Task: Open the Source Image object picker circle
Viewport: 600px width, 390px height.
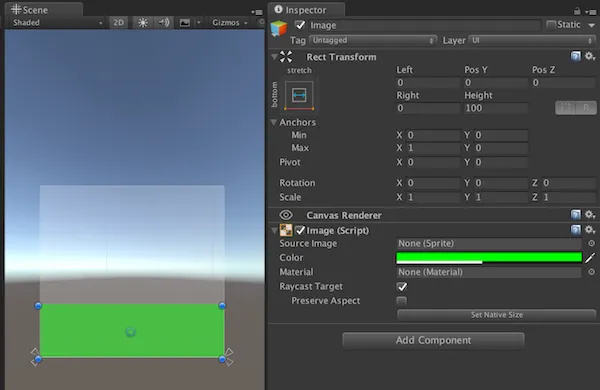Action: [591, 243]
